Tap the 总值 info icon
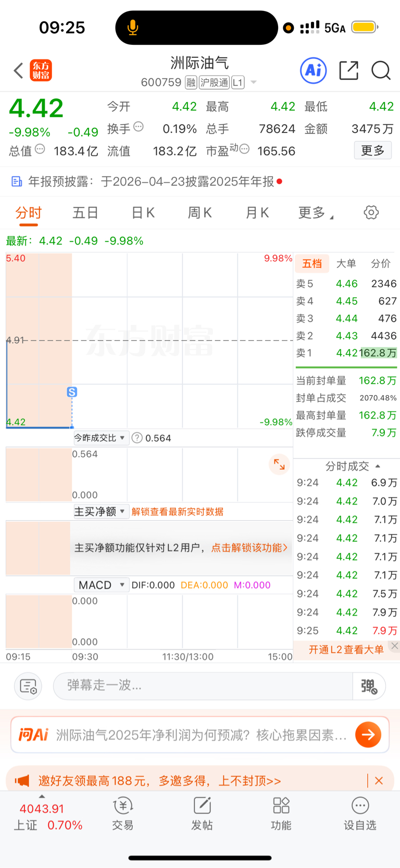Image resolution: width=400 pixels, height=868 pixels. click(40, 149)
